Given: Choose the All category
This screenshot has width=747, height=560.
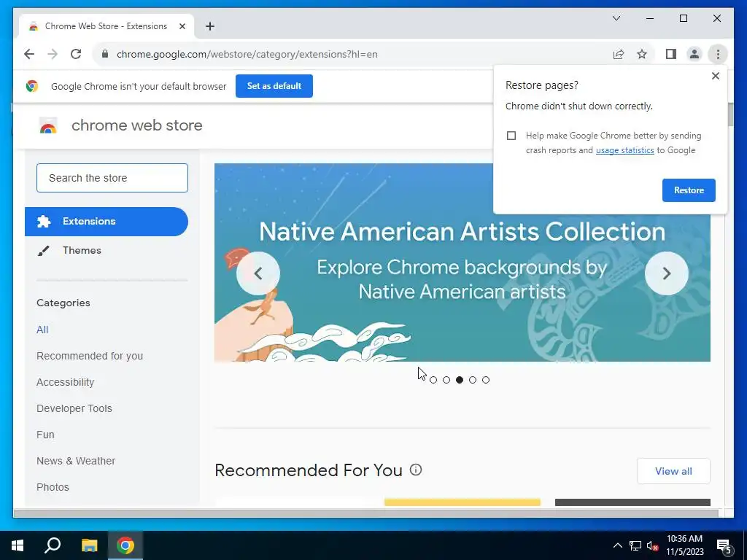Looking at the screenshot, I should pos(42,330).
